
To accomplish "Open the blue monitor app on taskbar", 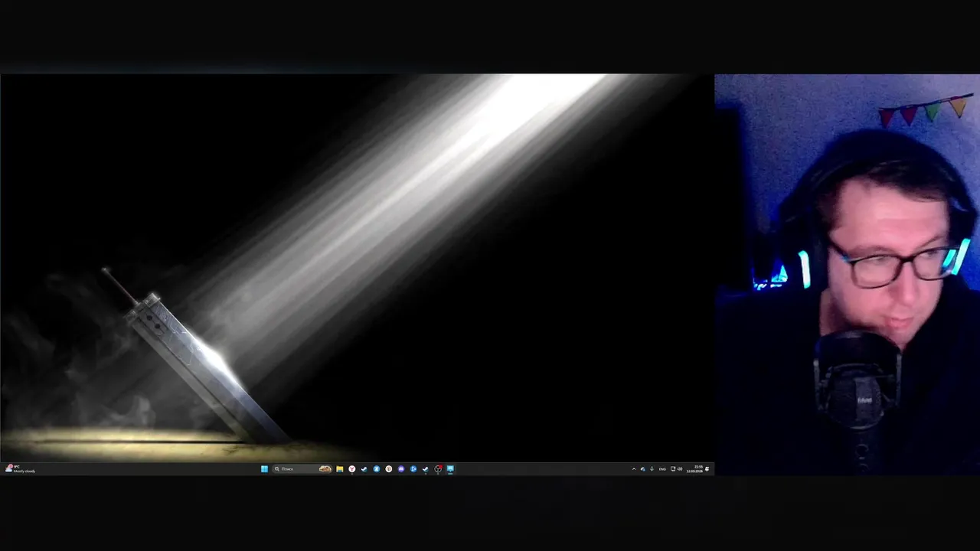I will 450,469.
